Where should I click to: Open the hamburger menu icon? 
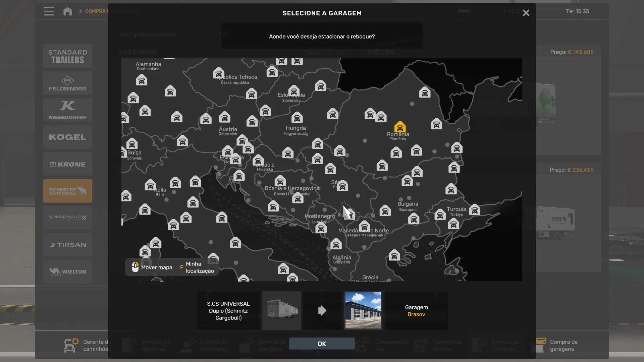pyautogui.click(x=49, y=11)
